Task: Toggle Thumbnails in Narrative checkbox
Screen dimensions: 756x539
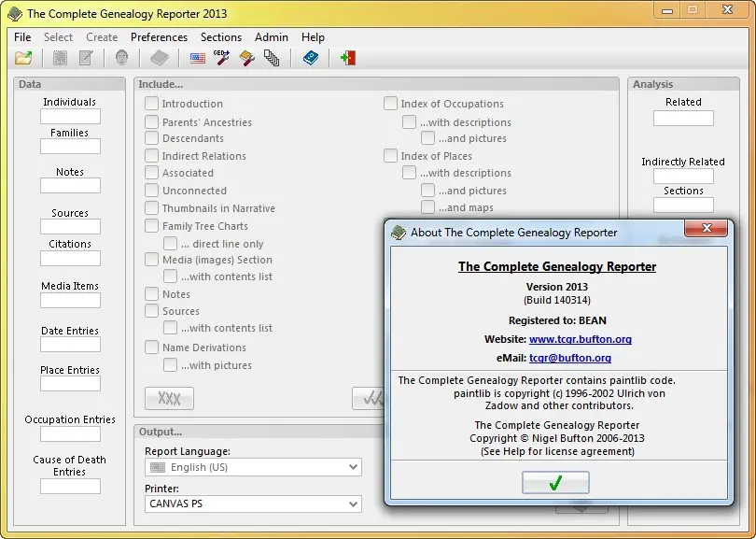Action: [151, 208]
